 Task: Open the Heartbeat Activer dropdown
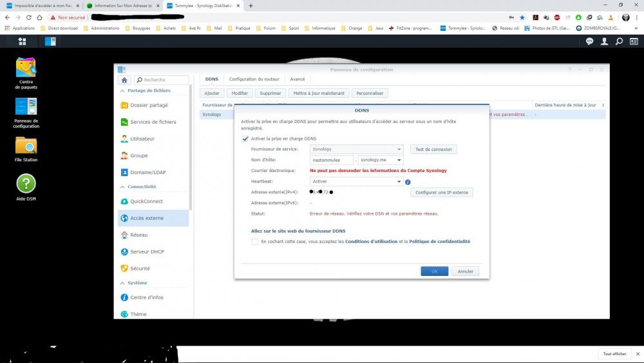pyautogui.click(x=357, y=181)
